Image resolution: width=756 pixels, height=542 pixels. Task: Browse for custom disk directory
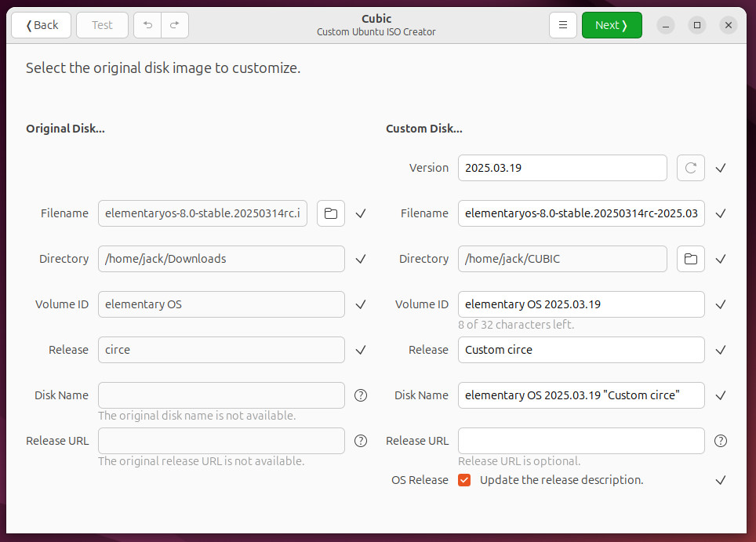click(x=690, y=259)
